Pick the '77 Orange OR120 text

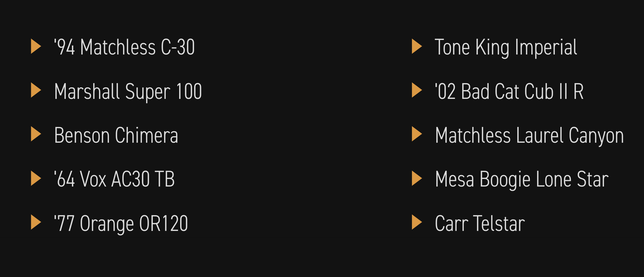[x=121, y=224]
